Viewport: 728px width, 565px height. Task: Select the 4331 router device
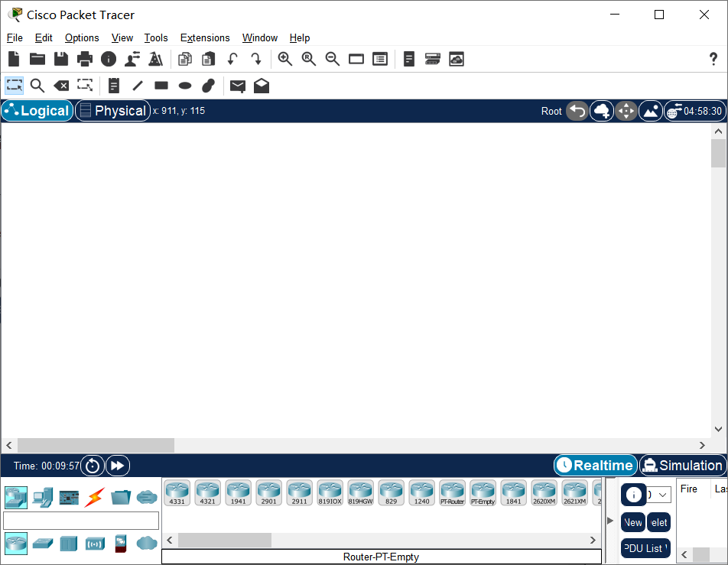tap(177, 493)
